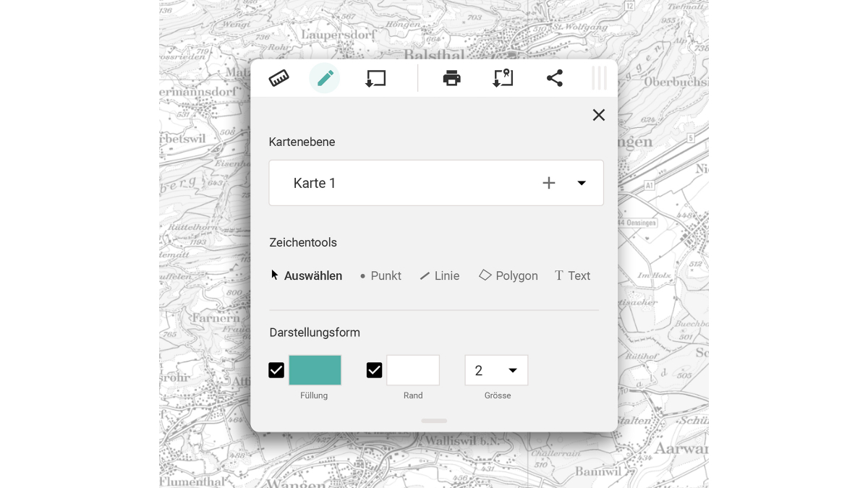Screen dimensions: 868x488
Task: Choose the Punkt drawing tool
Action: 380,275
